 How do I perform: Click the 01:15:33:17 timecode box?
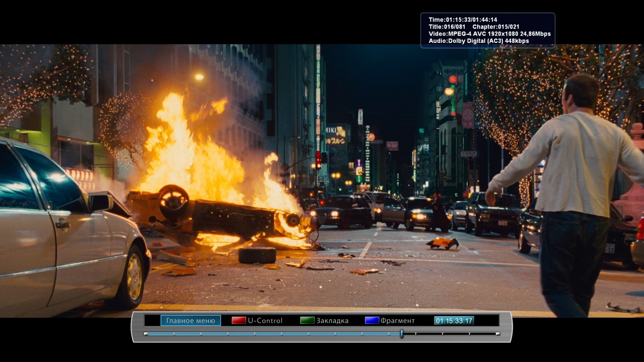point(454,320)
